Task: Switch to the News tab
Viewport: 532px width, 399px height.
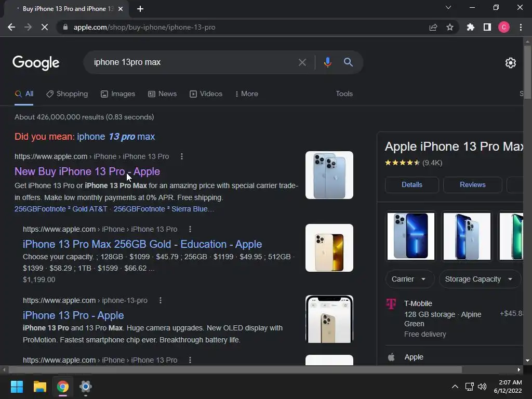Action: point(163,94)
